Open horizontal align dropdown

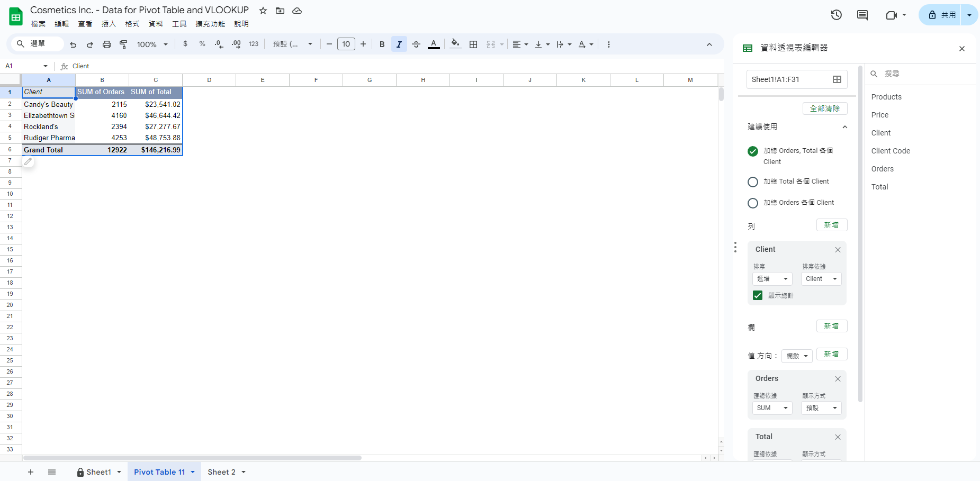(x=520, y=44)
